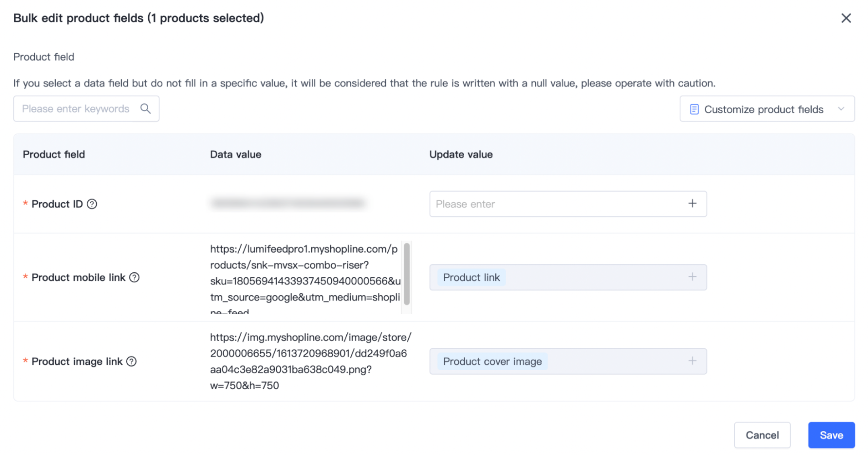The width and height of the screenshot is (868, 455).
Task: Click the Product cover image tag chip
Action: [492, 361]
